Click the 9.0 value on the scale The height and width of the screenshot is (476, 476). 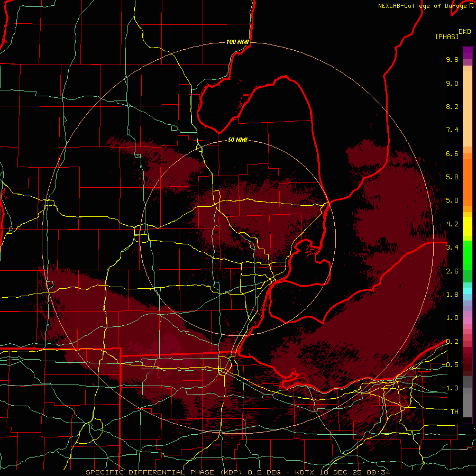[x=452, y=83]
